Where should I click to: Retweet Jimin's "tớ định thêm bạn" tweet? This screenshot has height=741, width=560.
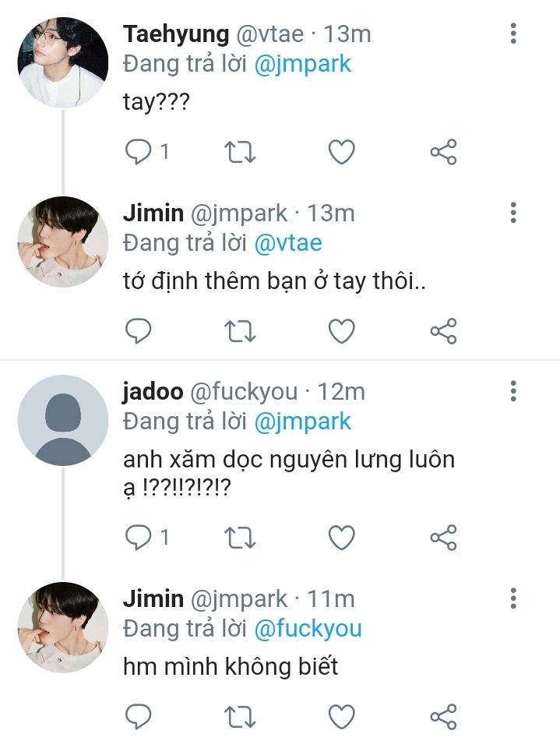coord(240,331)
